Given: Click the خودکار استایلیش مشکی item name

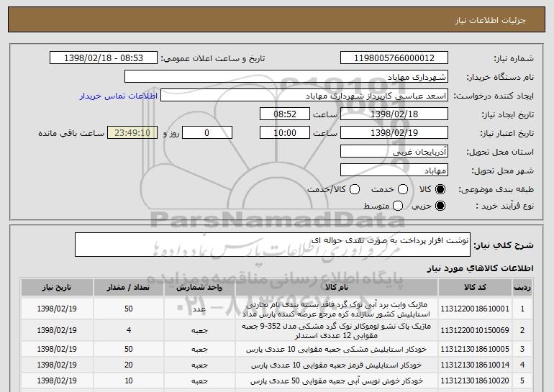Looking at the screenshot, I should 337,350.
